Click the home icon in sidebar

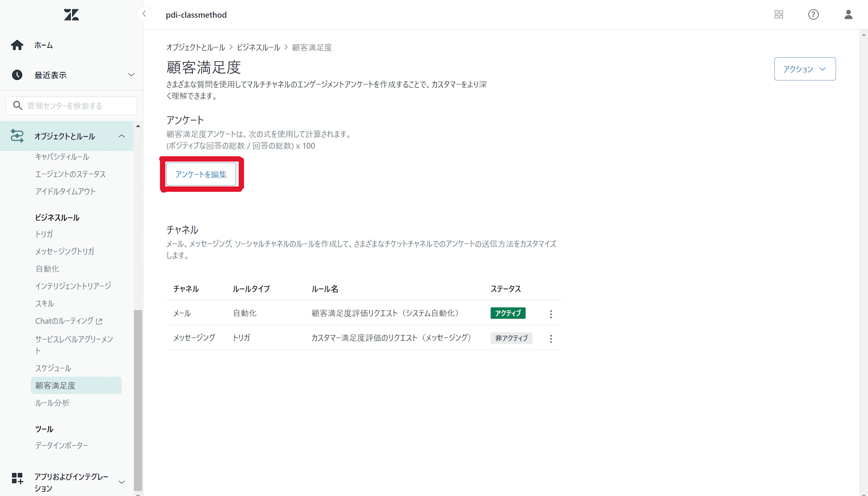tap(17, 45)
